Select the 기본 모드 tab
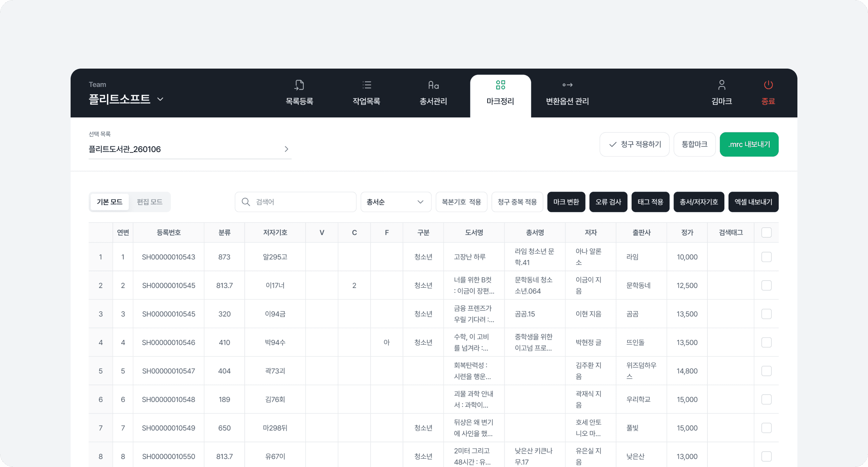 pyautogui.click(x=109, y=202)
